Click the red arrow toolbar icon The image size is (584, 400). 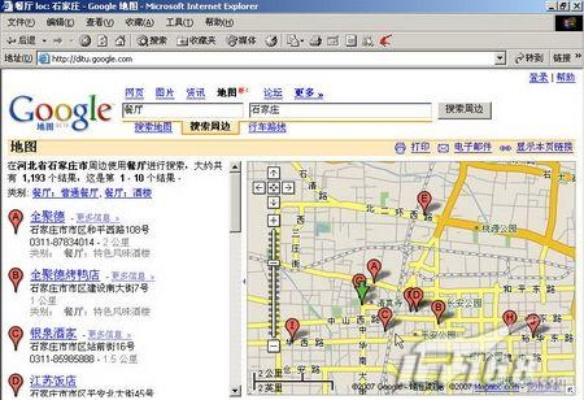(385, 40)
